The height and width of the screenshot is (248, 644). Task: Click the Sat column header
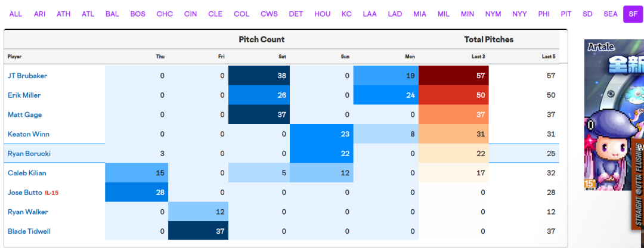point(283,57)
